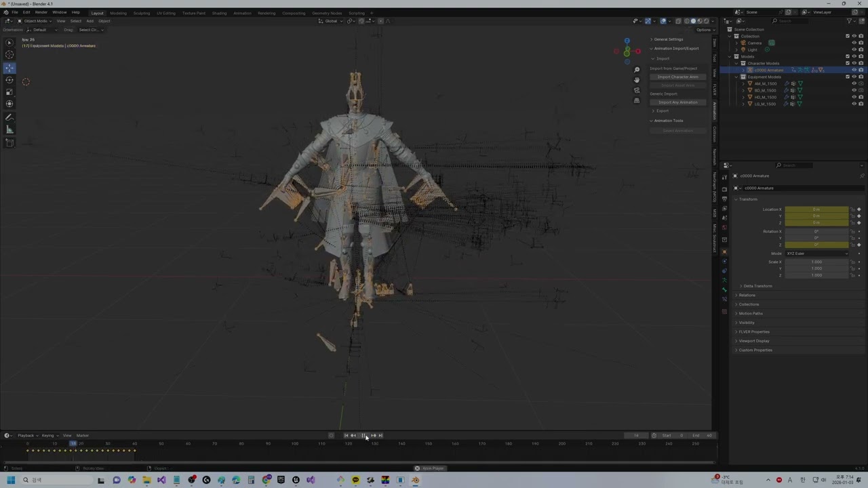Viewport: 868px width, 488px height.
Task: Jump to the timeline's first frame
Action: coord(346,435)
